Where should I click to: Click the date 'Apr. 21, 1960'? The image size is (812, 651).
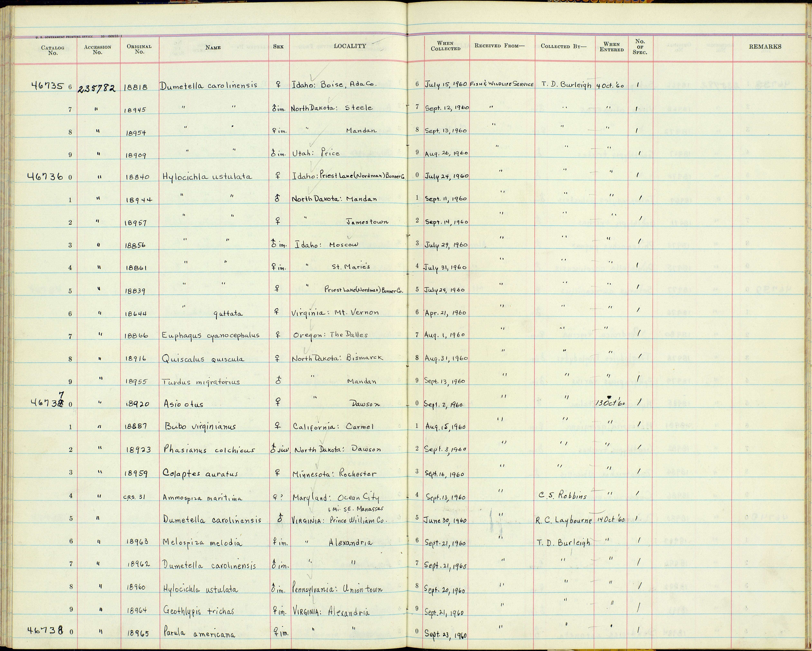[446, 313]
